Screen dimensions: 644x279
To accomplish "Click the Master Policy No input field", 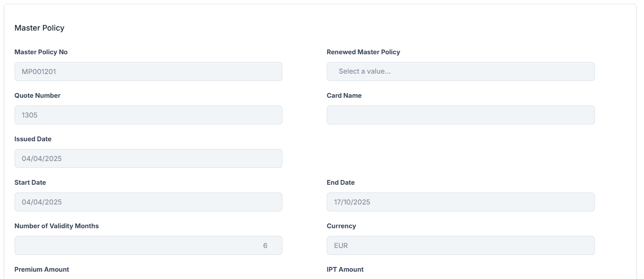I will (148, 71).
